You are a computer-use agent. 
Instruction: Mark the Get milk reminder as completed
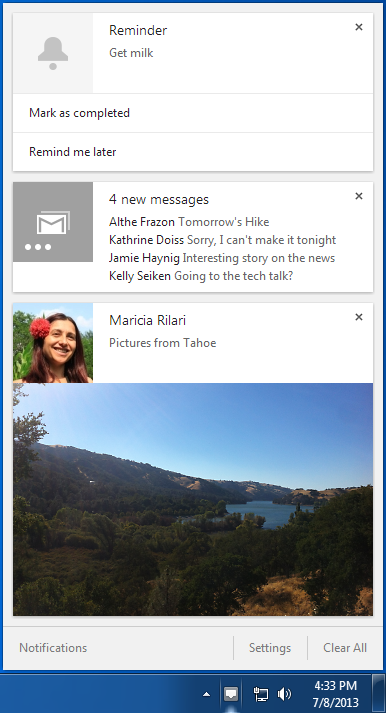tap(193, 113)
